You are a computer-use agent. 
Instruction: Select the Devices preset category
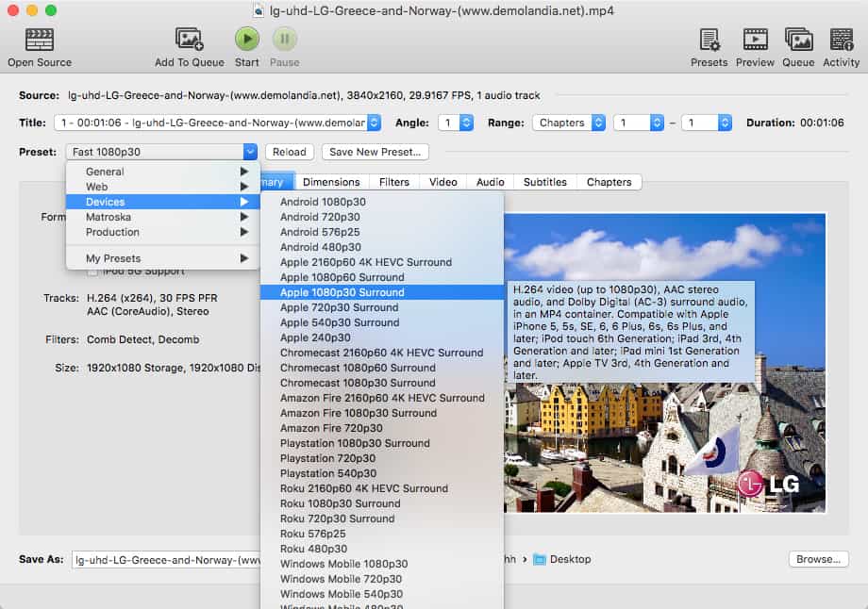coord(162,202)
